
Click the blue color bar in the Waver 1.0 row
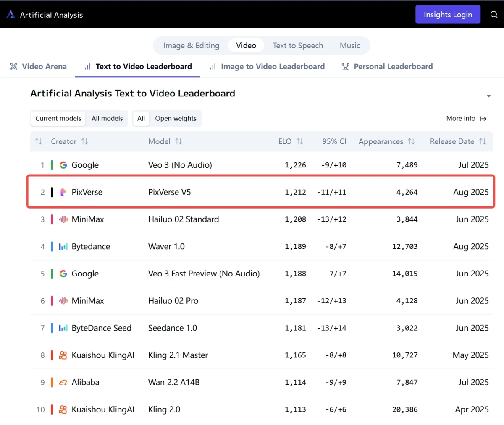tap(52, 246)
